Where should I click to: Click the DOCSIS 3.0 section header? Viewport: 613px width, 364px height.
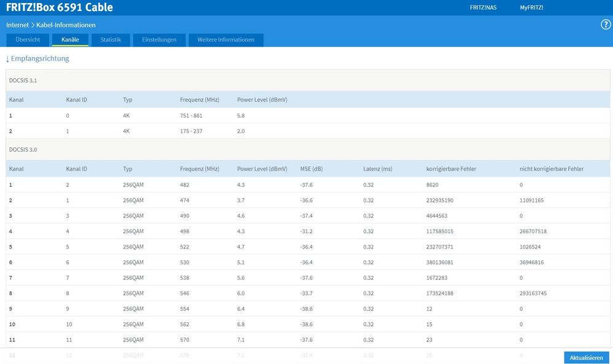pyautogui.click(x=25, y=149)
